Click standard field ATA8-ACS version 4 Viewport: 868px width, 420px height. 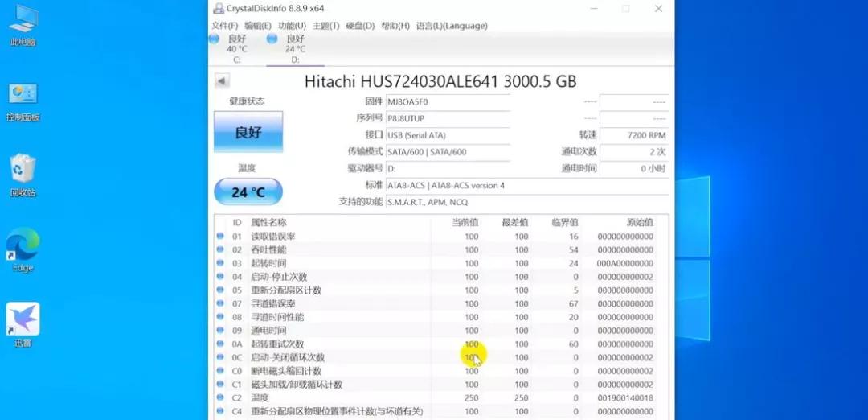(526, 186)
